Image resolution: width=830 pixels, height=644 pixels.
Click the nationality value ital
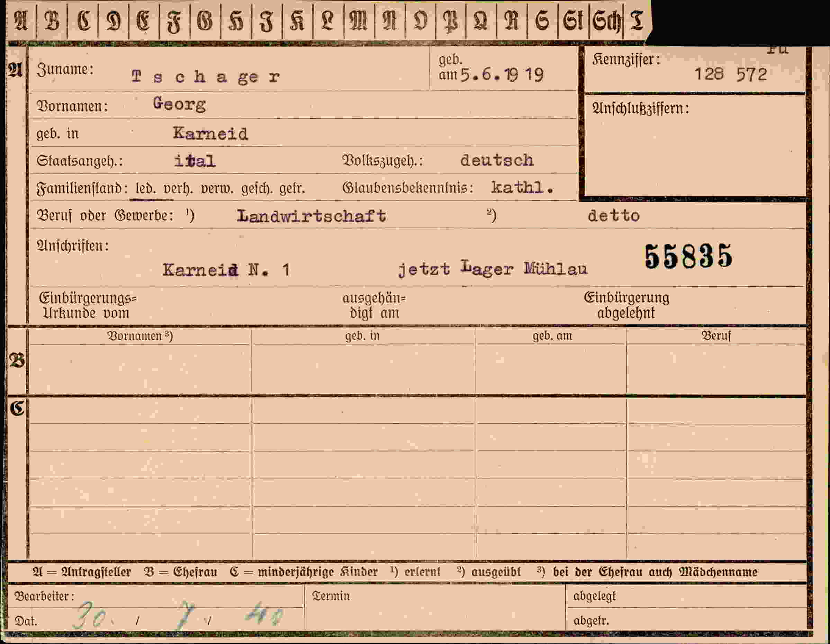(195, 161)
